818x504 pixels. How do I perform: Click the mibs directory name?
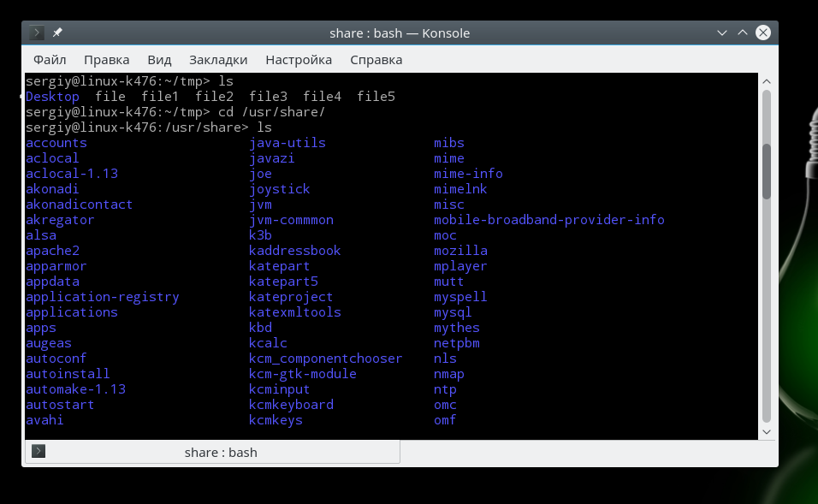click(449, 143)
